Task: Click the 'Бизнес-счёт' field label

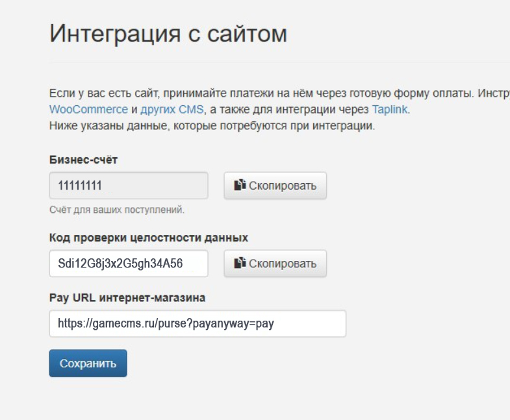Action: [x=83, y=160]
